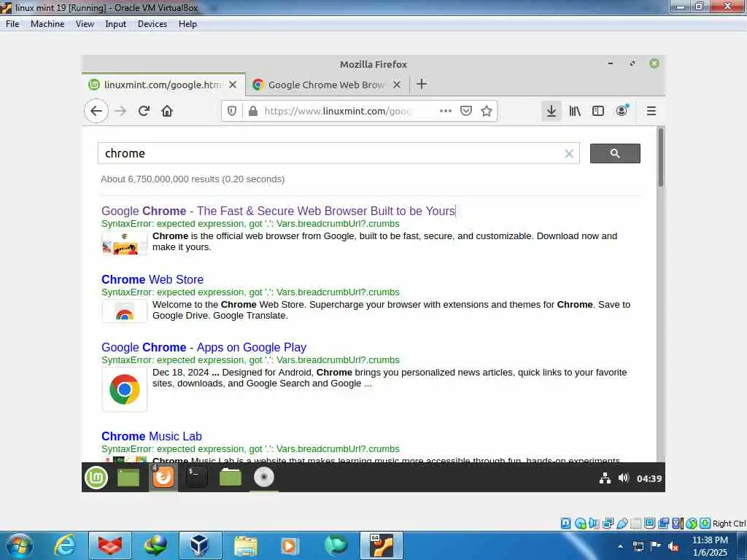Screen dimensions: 747x560
Task: Click Firefox icon in Mint panel
Action: tap(163, 477)
